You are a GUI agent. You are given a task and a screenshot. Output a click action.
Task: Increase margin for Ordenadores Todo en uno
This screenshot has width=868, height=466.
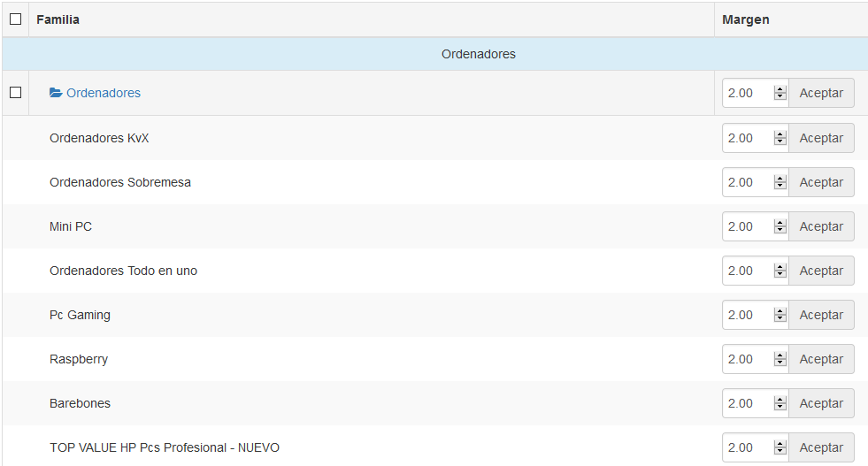click(x=780, y=267)
